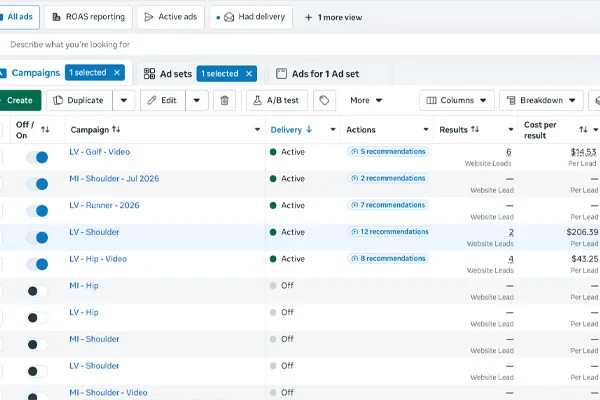Click the trash delete icon

(225, 100)
